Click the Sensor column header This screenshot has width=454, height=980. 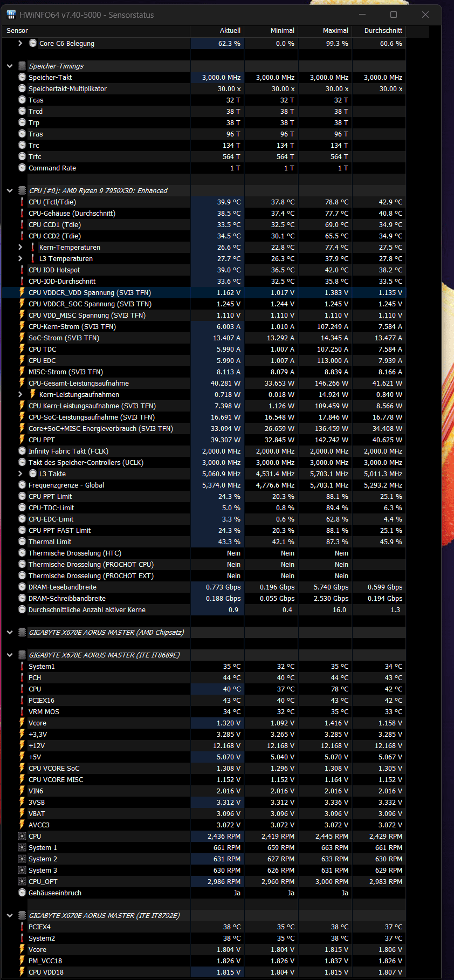[x=96, y=31]
